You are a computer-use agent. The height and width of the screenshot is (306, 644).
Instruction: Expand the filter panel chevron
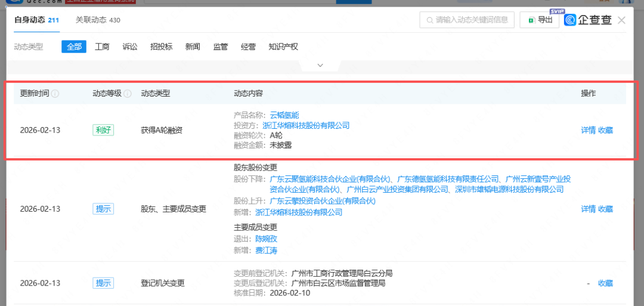point(320,65)
